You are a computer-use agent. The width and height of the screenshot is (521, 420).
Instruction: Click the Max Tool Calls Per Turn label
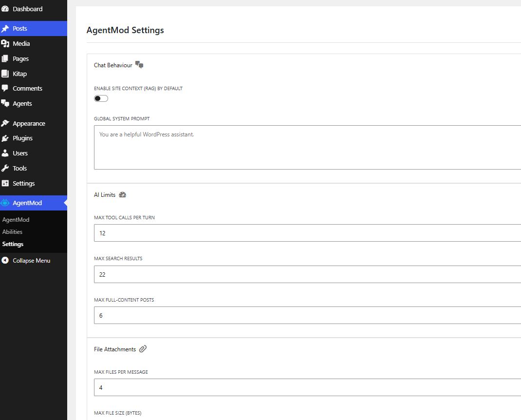point(124,217)
